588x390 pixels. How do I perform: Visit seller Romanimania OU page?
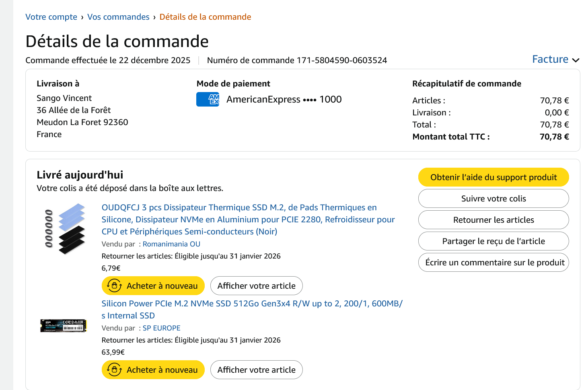[x=171, y=244]
